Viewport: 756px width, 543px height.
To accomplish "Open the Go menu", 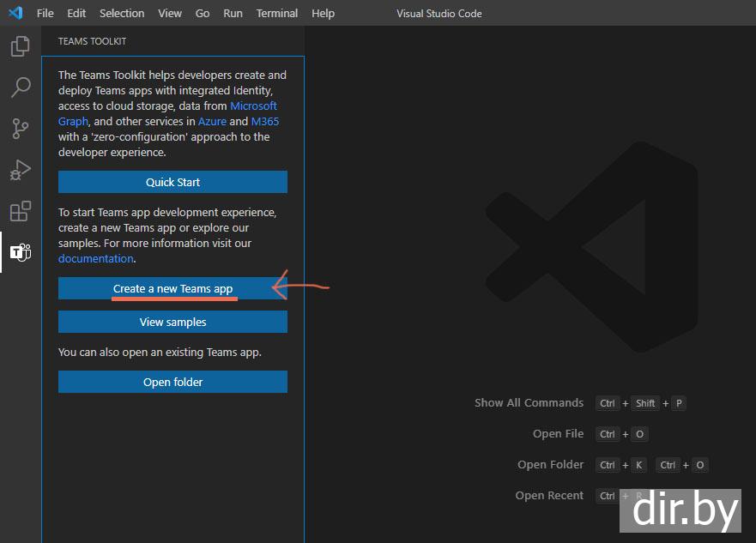I will pyautogui.click(x=203, y=13).
